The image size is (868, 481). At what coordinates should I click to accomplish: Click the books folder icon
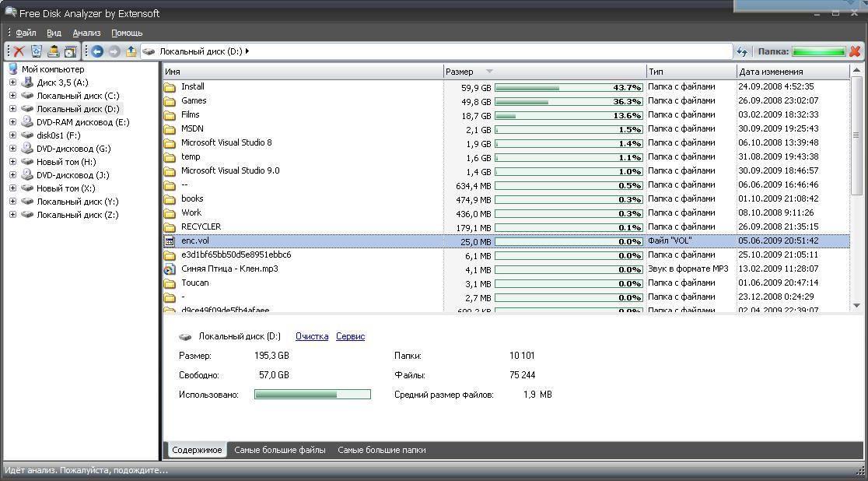(x=170, y=199)
